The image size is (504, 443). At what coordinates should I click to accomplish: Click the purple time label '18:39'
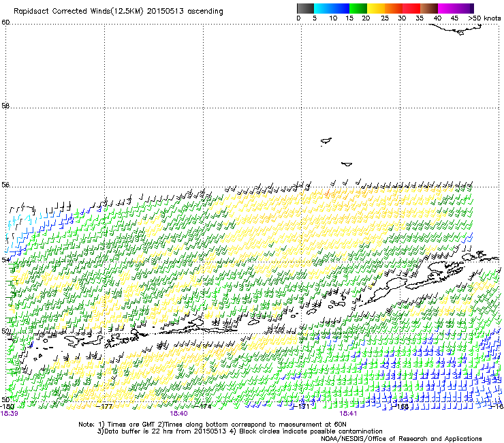point(9,414)
